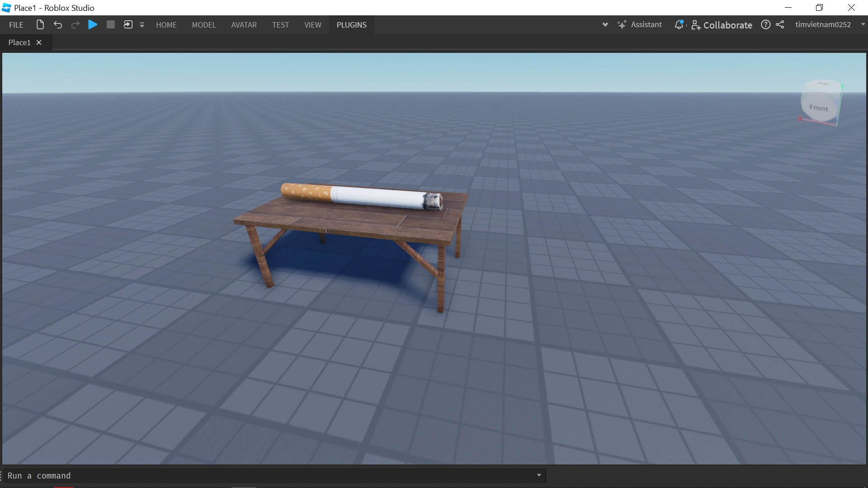Open the help question mark icon
Image resolution: width=868 pixels, height=488 pixels.
765,25
